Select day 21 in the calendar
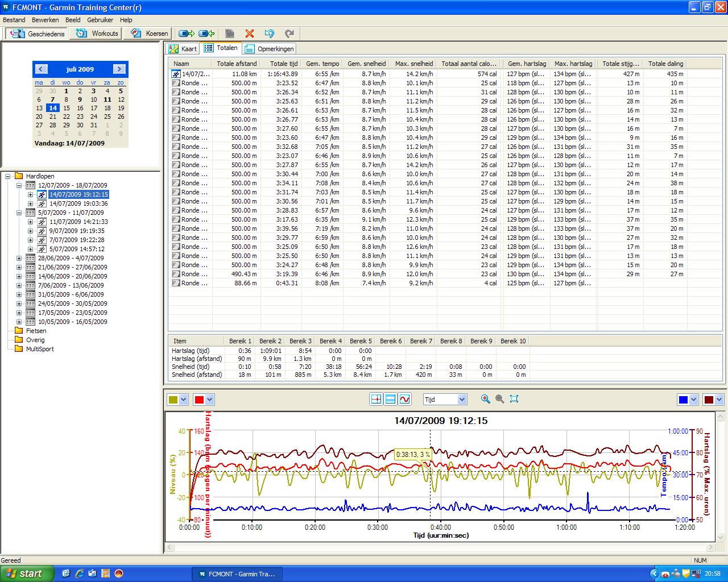 click(x=52, y=117)
